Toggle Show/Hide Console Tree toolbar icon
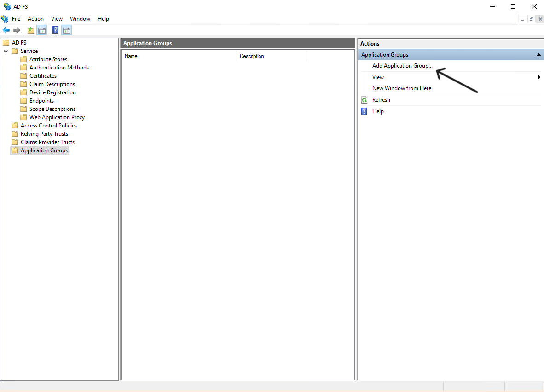 point(41,30)
